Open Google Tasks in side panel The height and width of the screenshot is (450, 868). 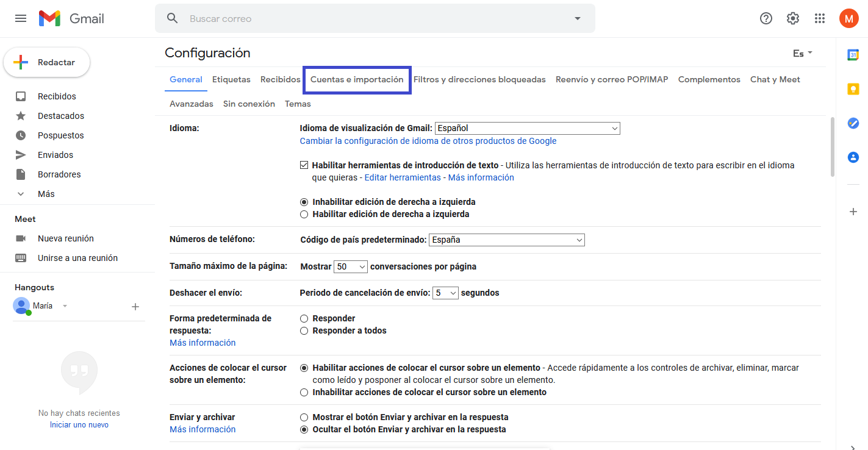tap(853, 123)
